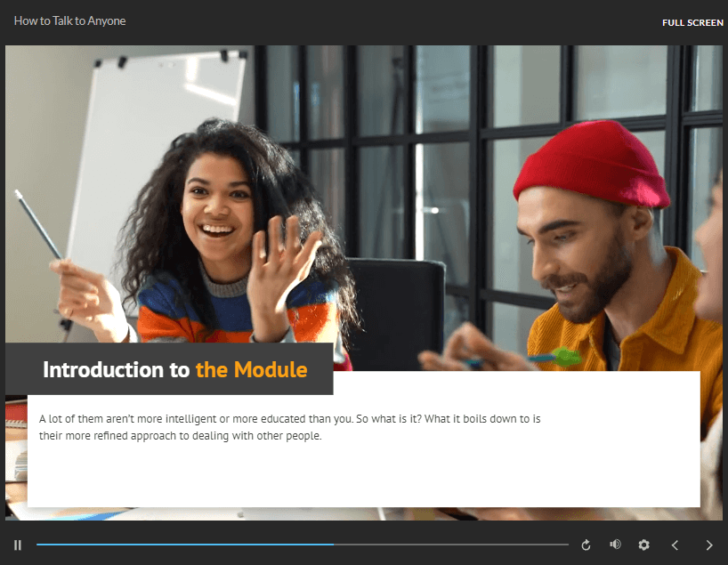Replay the current slide
This screenshot has width=728, height=565.
[x=586, y=545]
